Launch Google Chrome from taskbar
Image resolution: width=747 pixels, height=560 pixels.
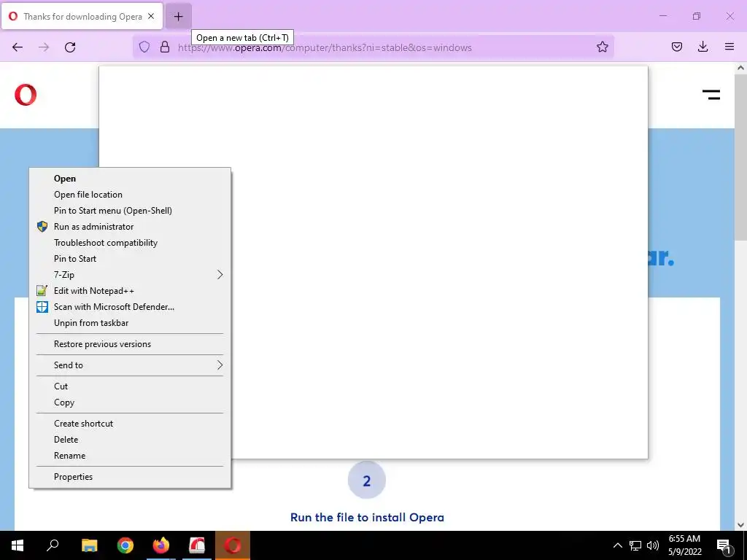tap(125, 545)
